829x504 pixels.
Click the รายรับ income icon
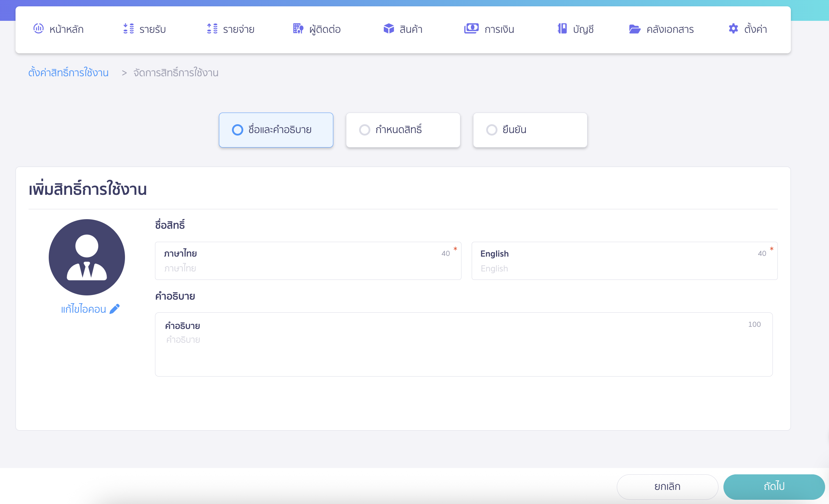coord(129,29)
